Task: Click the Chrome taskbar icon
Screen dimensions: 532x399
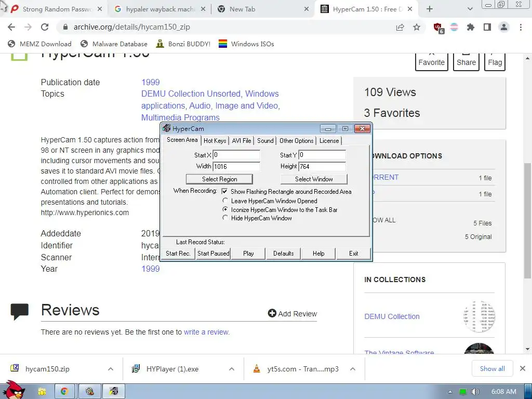Action: point(65,392)
